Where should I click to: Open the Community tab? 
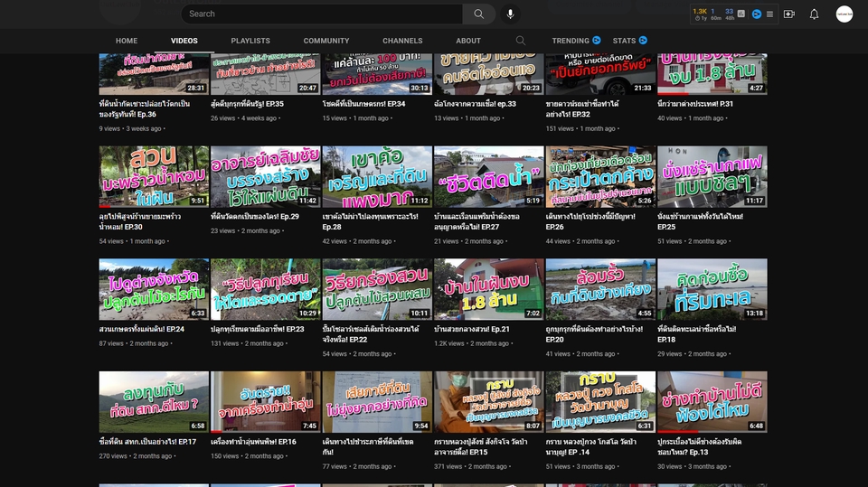pos(326,41)
